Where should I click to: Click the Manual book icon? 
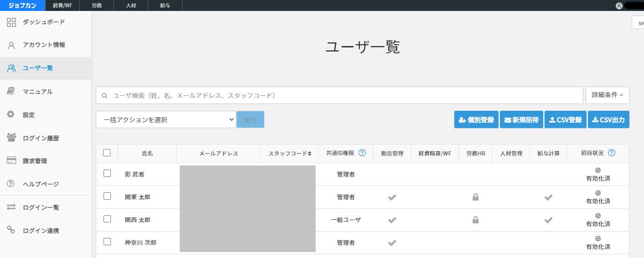(x=11, y=92)
